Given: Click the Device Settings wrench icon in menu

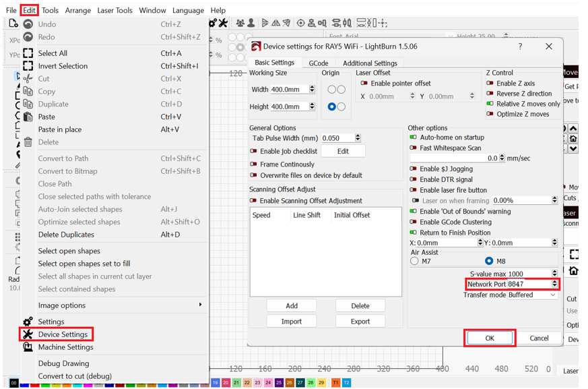Looking at the screenshot, I should click(x=28, y=334).
